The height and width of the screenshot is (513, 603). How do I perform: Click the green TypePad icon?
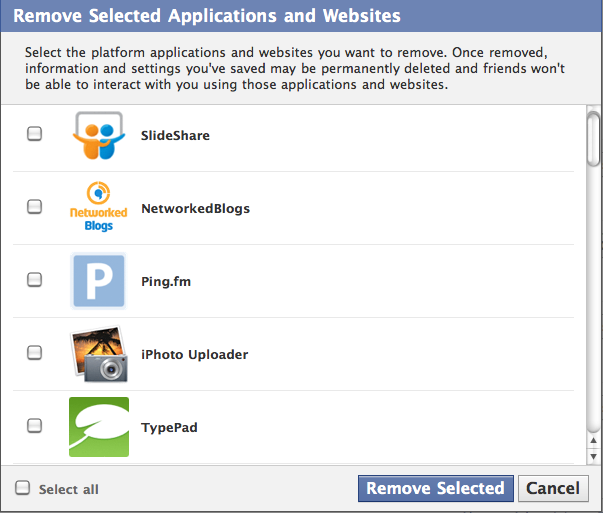pyautogui.click(x=99, y=427)
